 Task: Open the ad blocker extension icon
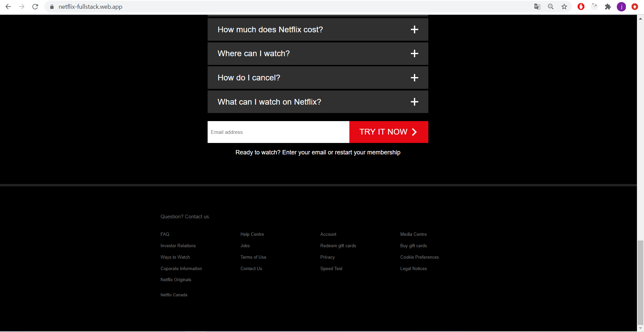point(581,7)
